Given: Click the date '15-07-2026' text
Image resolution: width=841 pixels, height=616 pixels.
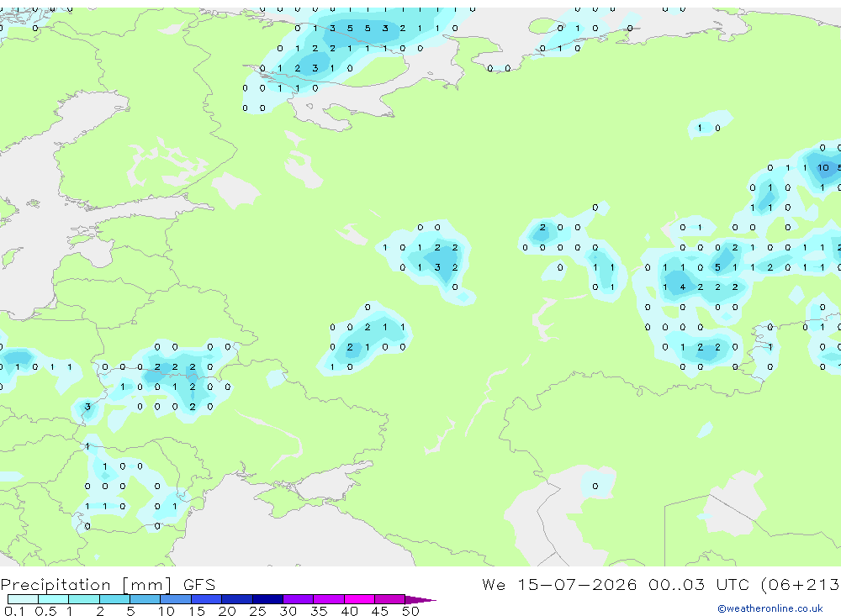Looking at the screenshot, I should pyautogui.click(x=577, y=584).
